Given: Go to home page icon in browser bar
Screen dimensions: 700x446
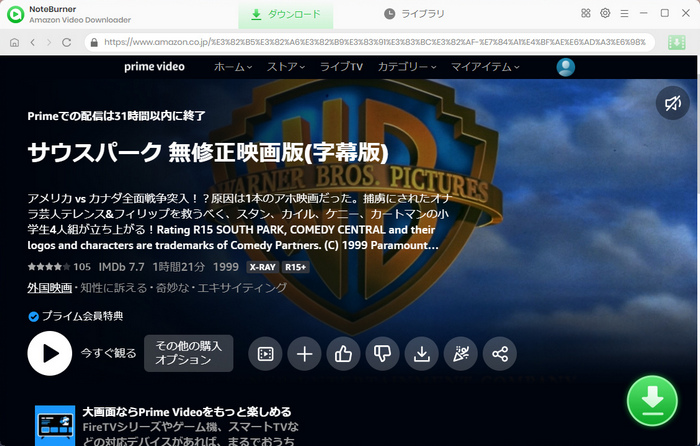Looking at the screenshot, I should point(14,42).
